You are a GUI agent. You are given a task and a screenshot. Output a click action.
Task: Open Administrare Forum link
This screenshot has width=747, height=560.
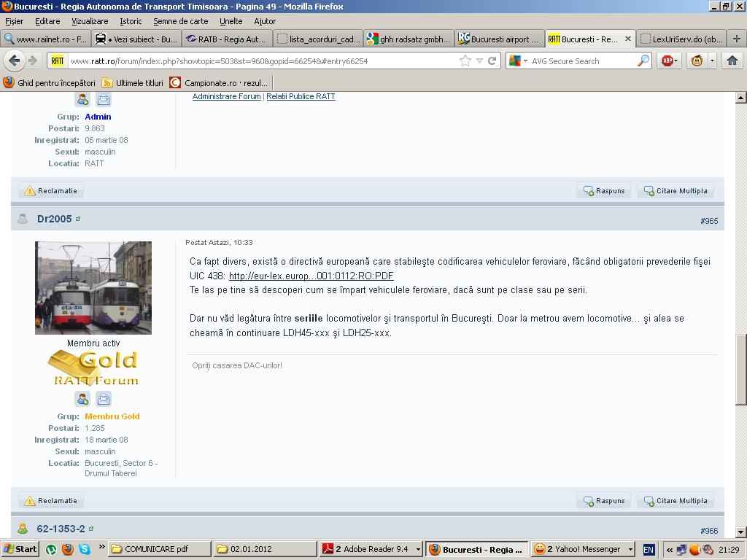click(x=226, y=96)
